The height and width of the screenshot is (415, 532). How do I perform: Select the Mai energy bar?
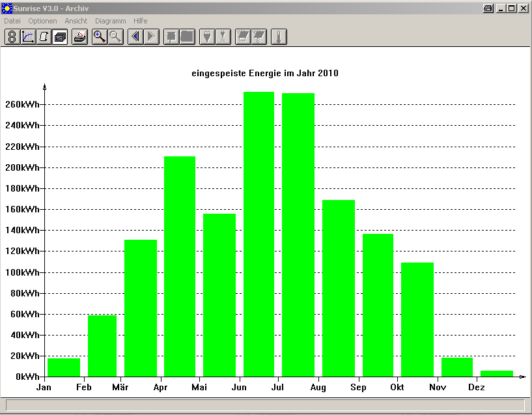tap(219, 295)
